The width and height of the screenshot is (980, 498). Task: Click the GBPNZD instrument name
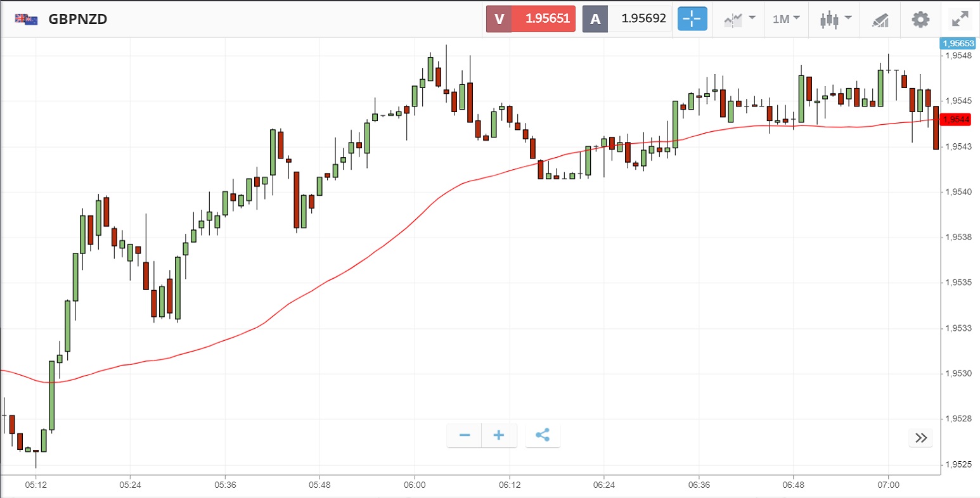click(x=78, y=19)
